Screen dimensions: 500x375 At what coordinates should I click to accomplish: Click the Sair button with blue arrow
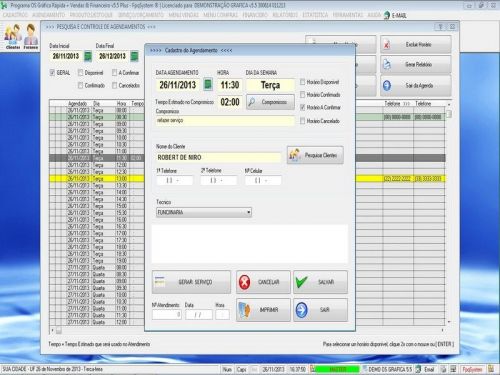(320, 310)
